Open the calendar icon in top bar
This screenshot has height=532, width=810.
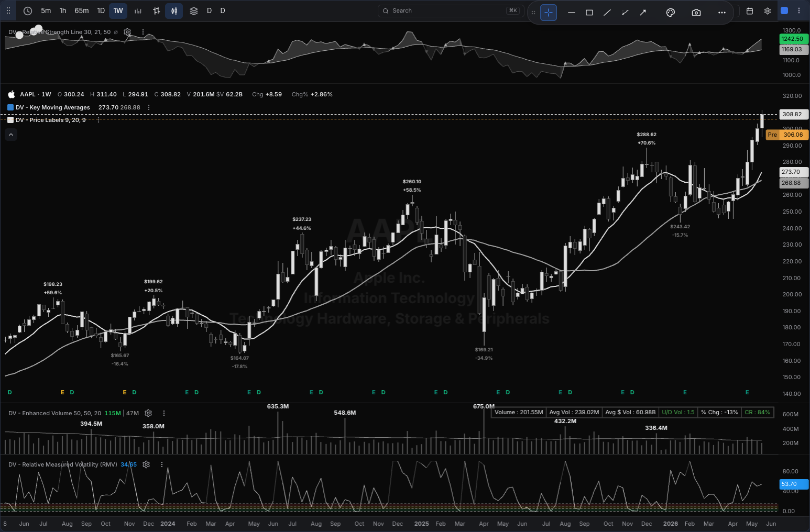pos(750,10)
